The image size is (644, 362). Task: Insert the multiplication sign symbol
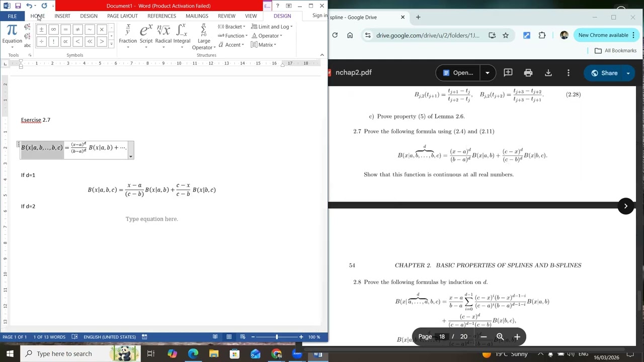click(102, 30)
